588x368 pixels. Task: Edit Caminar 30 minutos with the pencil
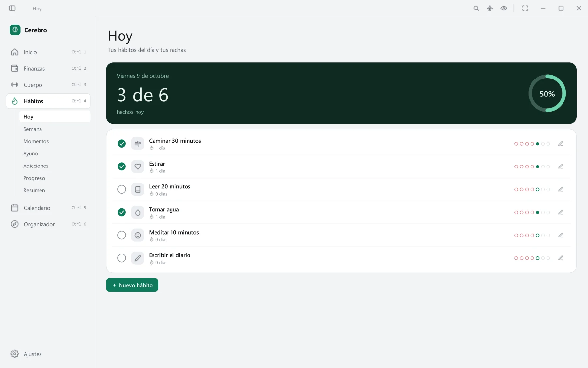click(561, 144)
